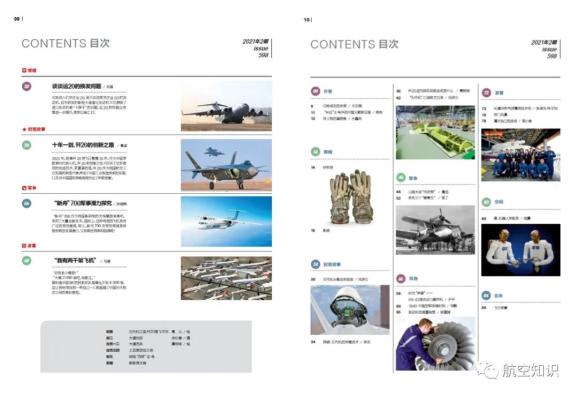Click the blue section icon at bottom of right column
578x396 pixels.
[486, 295]
